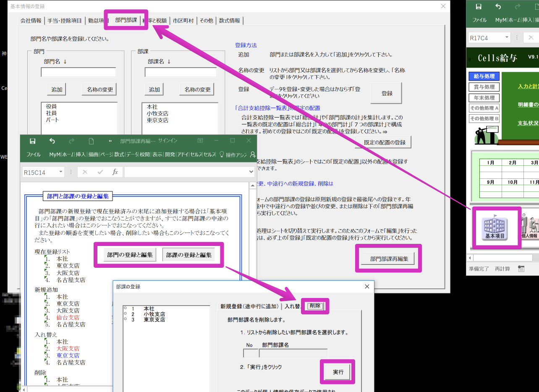Open 数式 ribbon tab in 部門部課再編 window
The image size is (539, 392).
pyautogui.click(x=119, y=154)
